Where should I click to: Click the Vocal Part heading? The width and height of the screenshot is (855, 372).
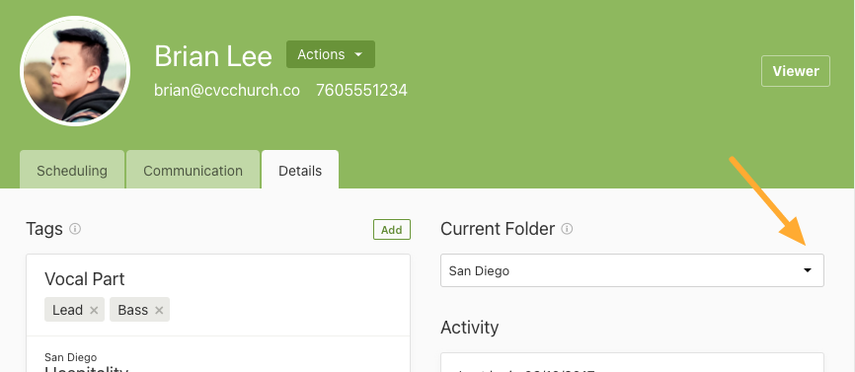coord(85,279)
